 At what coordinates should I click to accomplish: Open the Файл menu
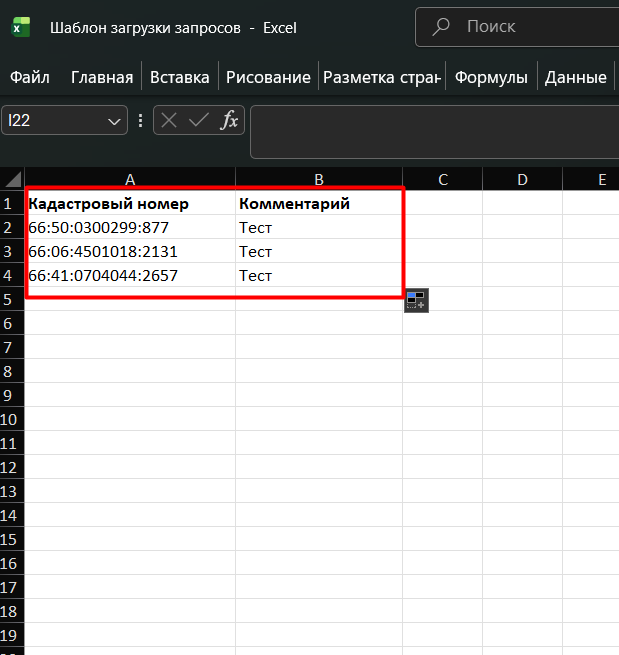[x=30, y=77]
